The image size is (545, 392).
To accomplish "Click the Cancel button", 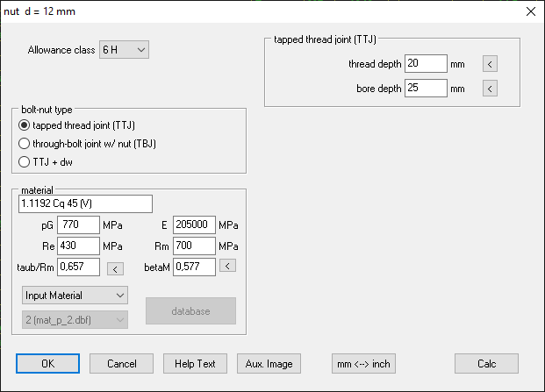I will [121, 363].
